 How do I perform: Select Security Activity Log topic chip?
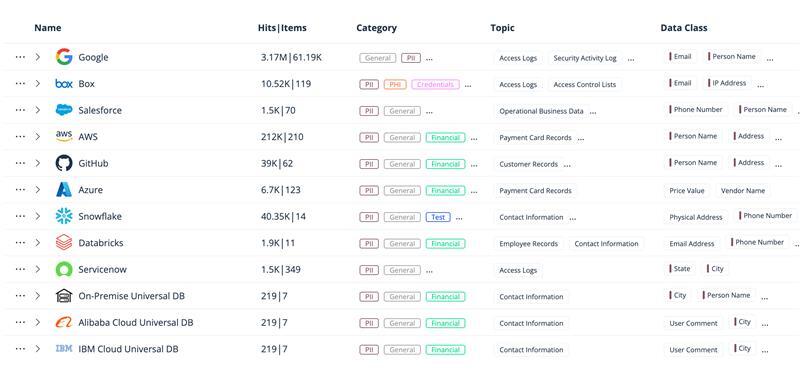point(585,58)
